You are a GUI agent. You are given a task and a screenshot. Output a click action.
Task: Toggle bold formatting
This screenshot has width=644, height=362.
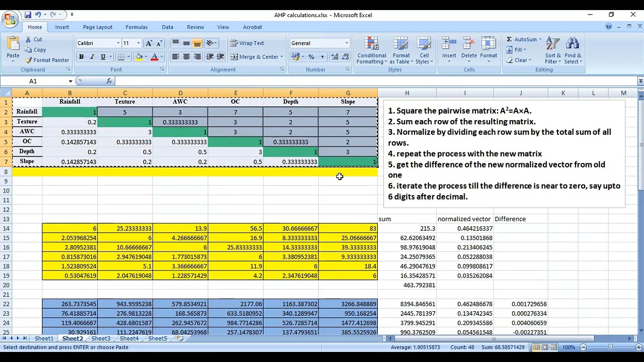81,57
